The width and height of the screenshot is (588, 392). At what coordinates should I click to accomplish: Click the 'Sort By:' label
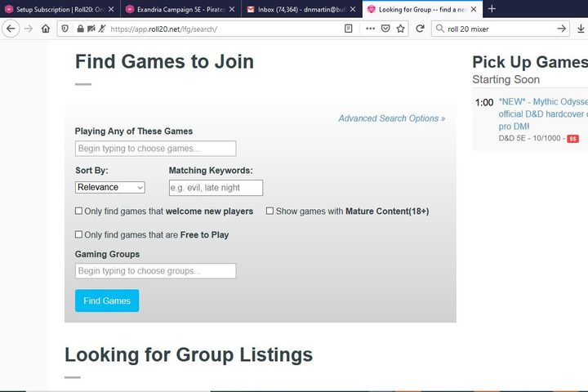pos(91,171)
